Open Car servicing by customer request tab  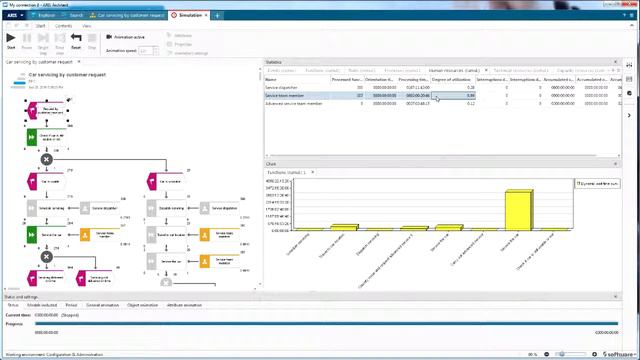pos(127,15)
